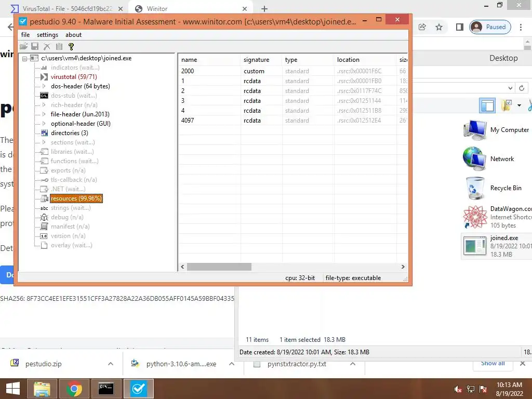532x399 pixels.
Task: Open address bar dropdown in Explorer
Action: [x=510, y=88]
